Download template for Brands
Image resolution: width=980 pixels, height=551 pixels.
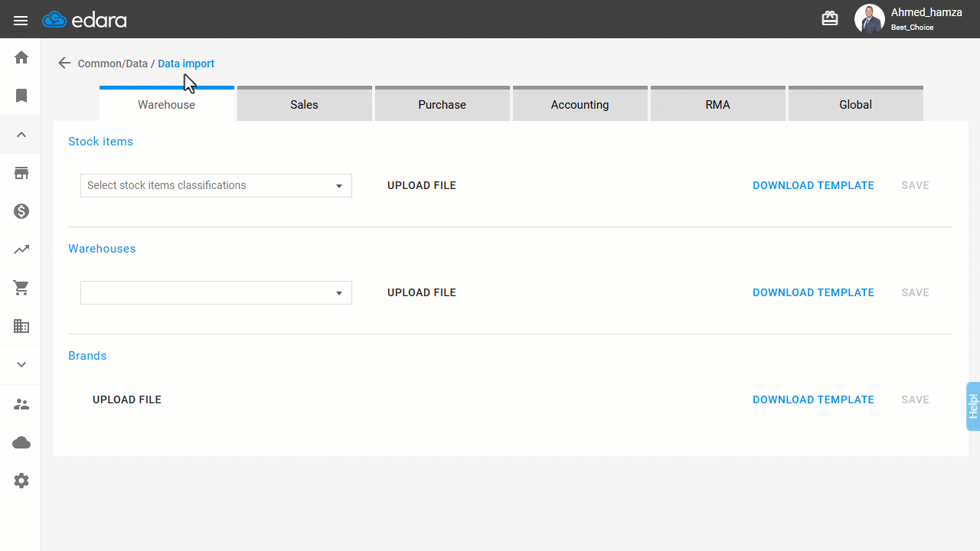point(813,399)
